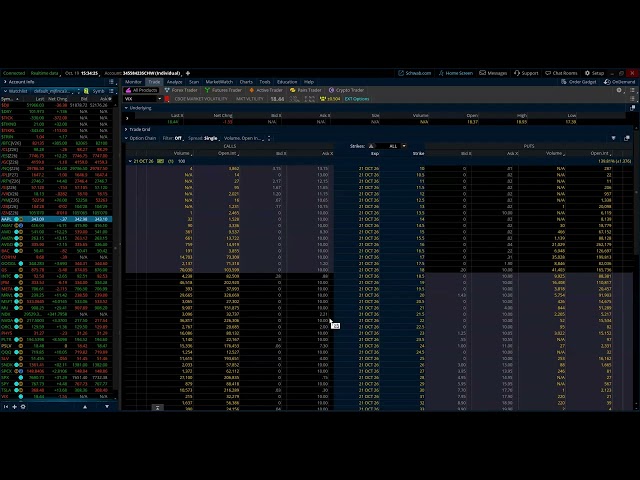Select the TSLA row in the watchlist

[56, 390]
